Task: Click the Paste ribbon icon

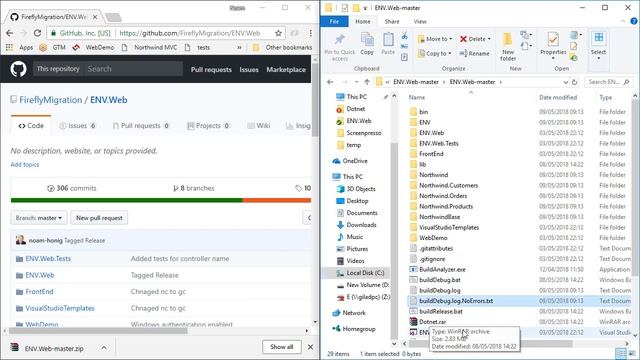Action: click(x=388, y=44)
